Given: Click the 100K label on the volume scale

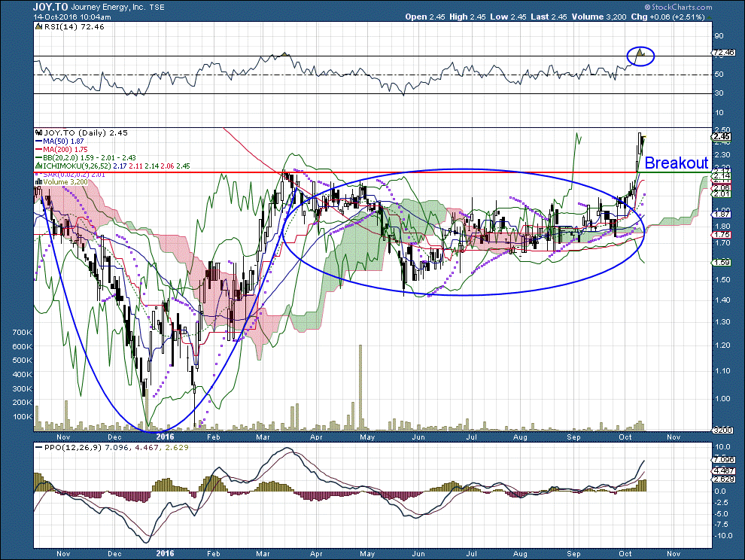Looking at the screenshot, I should click(x=22, y=417).
